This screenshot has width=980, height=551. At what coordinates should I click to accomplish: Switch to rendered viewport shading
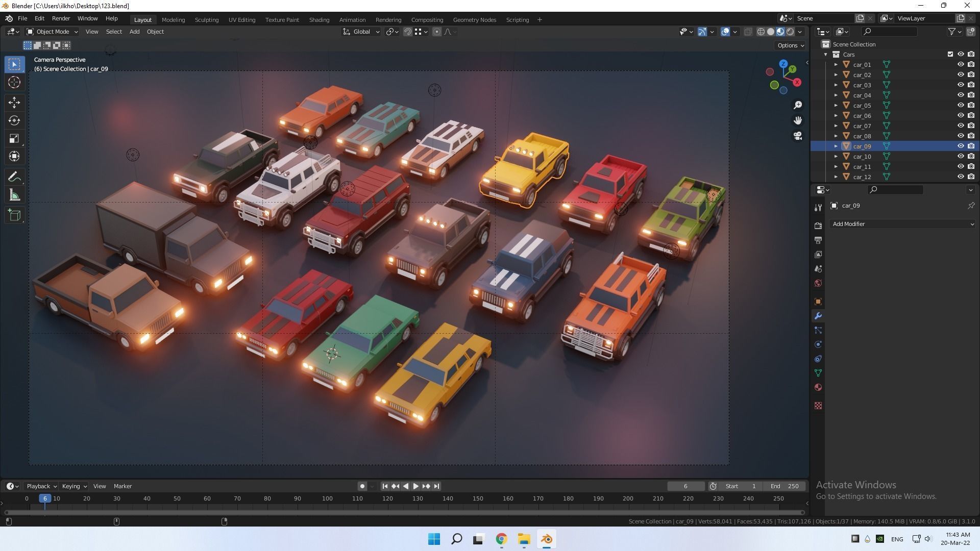click(790, 32)
